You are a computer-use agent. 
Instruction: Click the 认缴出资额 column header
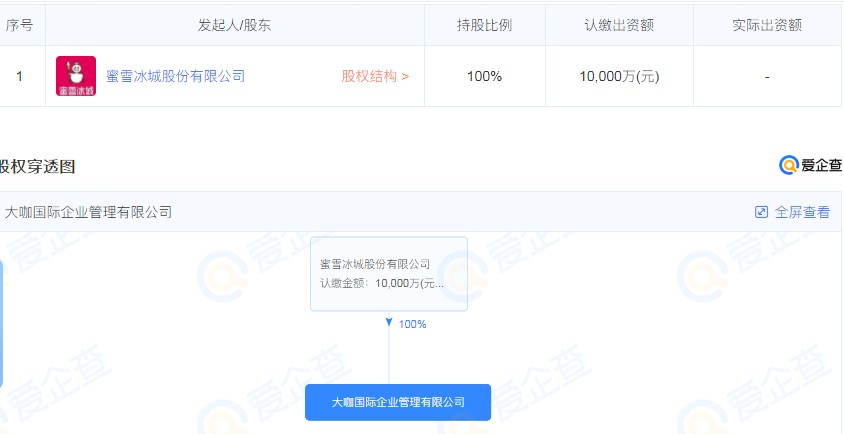[x=619, y=25]
